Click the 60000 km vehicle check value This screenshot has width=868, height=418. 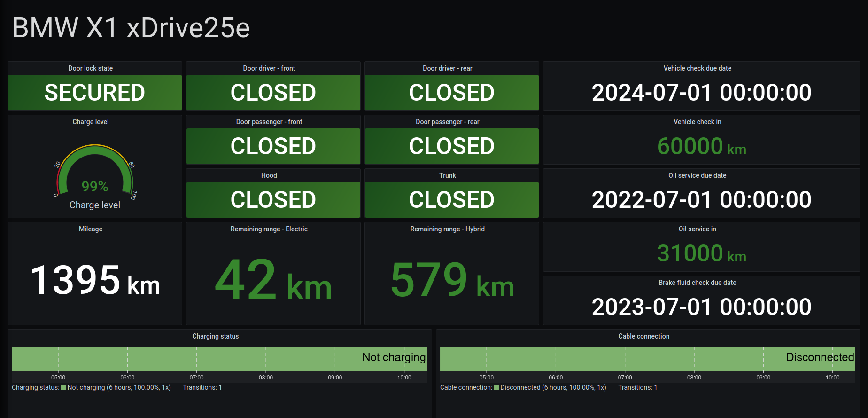[702, 146]
